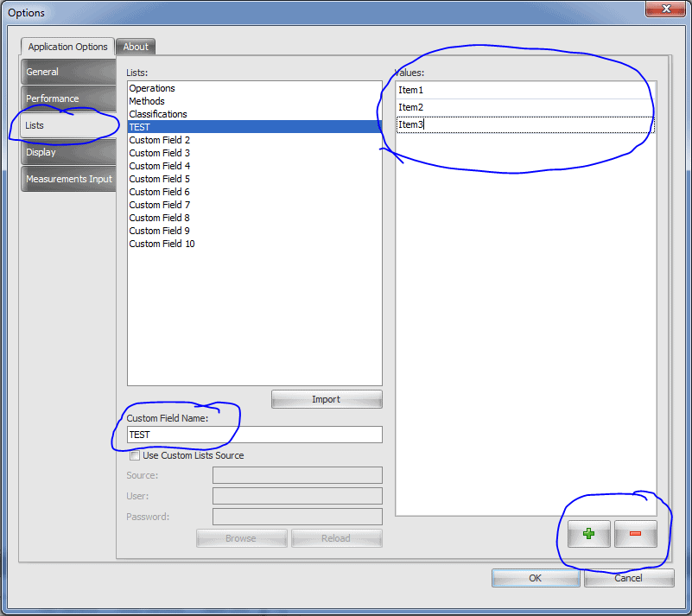Viewport: 692px width, 616px height.
Task: Click the green plus add value icon
Action: coord(588,534)
